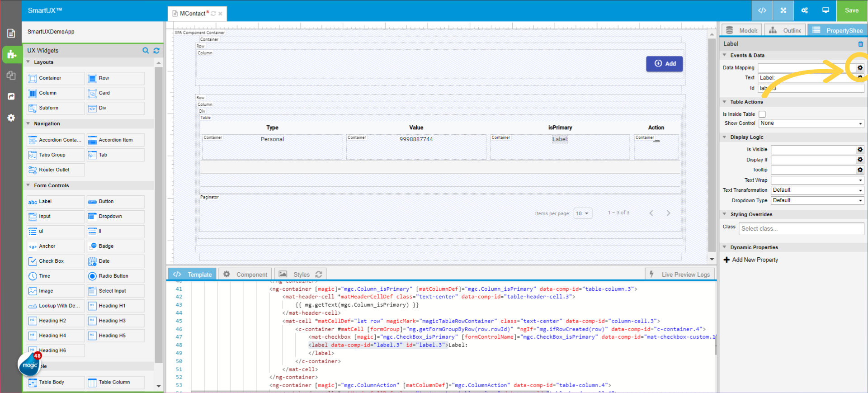Open the Text Transformation dropdown
This screenshot has height=393, width=868.
coord(817,190)
